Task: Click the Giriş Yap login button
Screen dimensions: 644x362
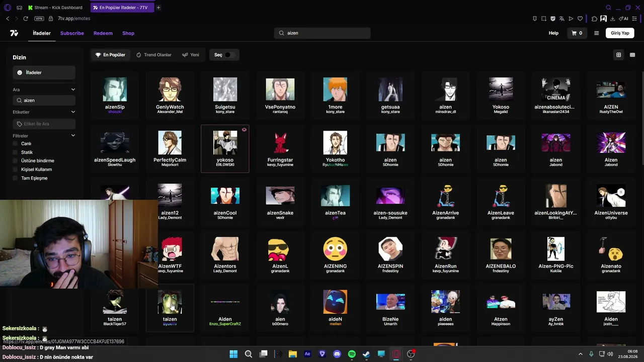Action: tap(620, 33)
